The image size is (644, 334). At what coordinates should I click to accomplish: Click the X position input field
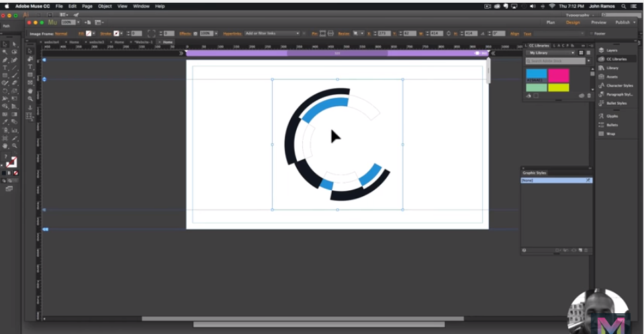pos(384,34)
